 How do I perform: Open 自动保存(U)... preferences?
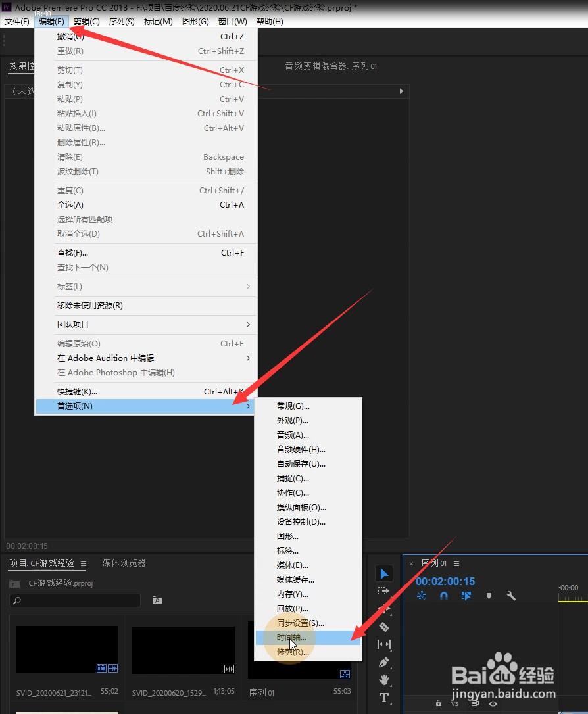point(308,464)
